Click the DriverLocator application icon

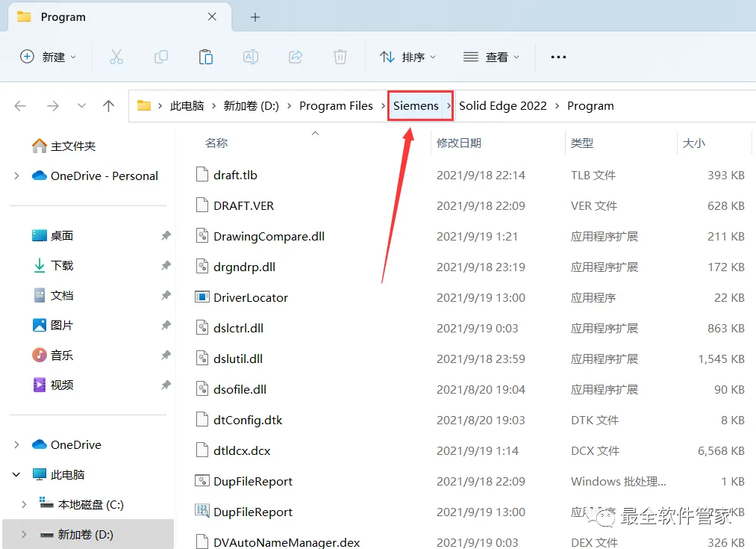202,297
